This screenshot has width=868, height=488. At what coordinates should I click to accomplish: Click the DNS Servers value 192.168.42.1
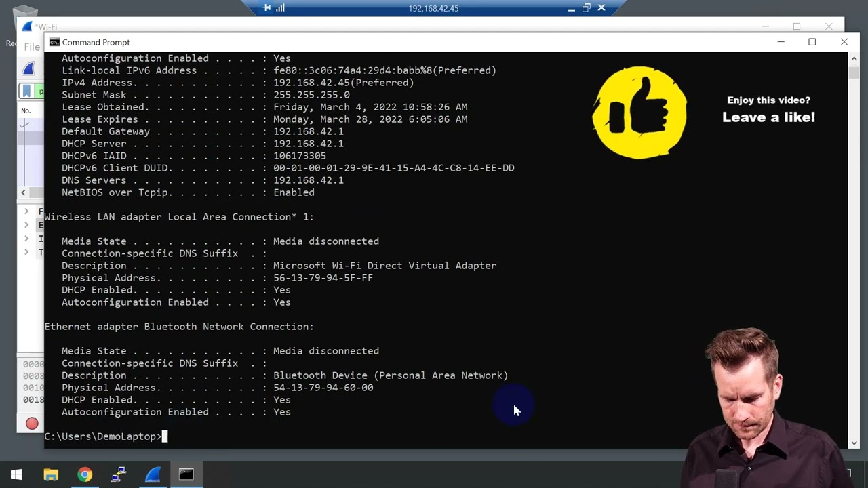click(x=309, y=180)
